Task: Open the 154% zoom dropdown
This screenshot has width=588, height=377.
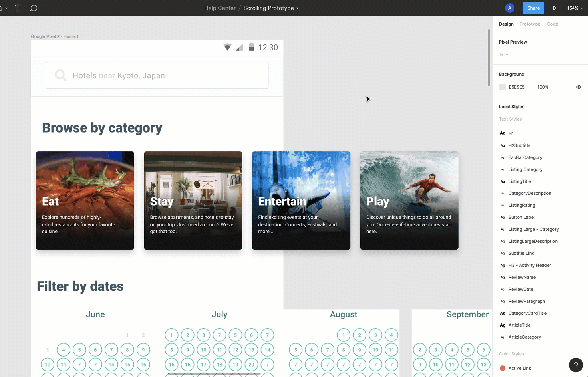Action: 574,8
